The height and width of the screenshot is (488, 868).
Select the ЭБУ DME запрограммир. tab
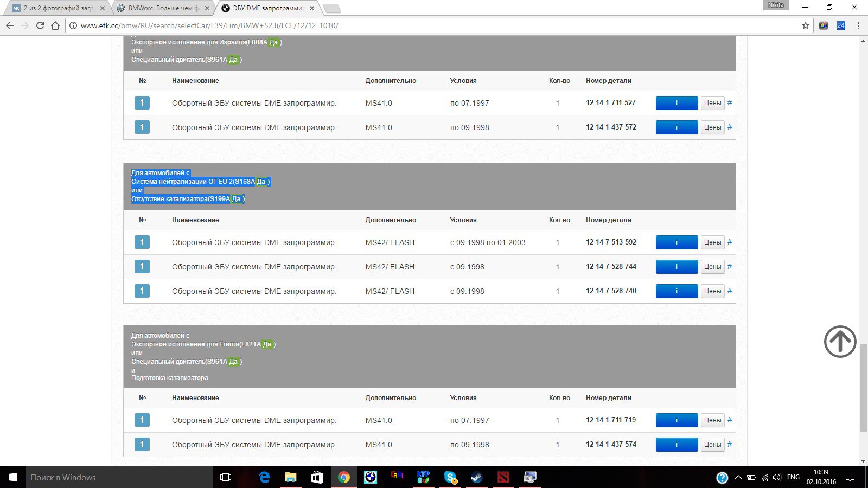pos(268,8)
